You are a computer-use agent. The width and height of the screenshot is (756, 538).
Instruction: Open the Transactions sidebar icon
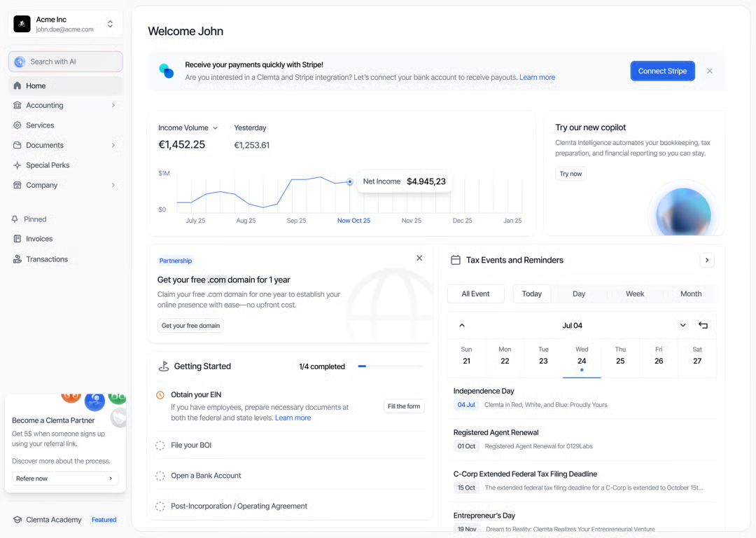pos(17,259)
